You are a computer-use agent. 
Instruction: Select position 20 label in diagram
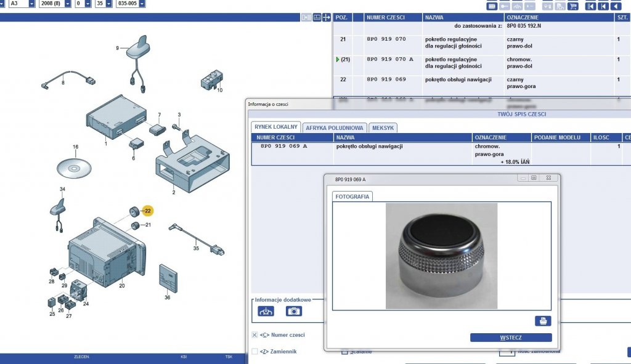[x=122, y=286]
